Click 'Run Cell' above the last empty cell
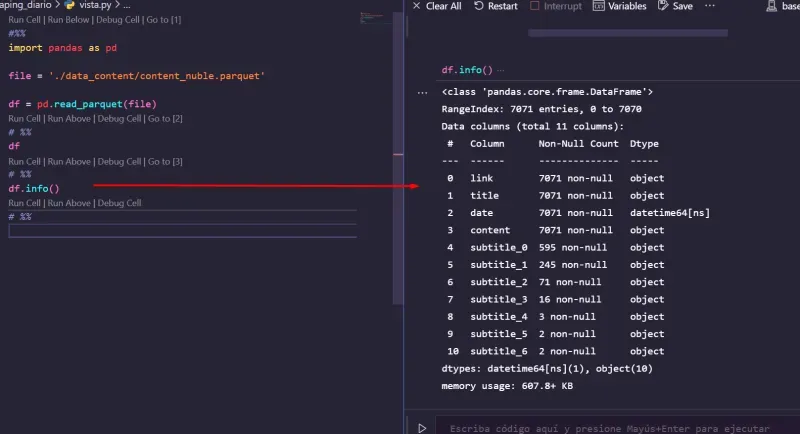 pyautogui.click(x=24, y=203)
